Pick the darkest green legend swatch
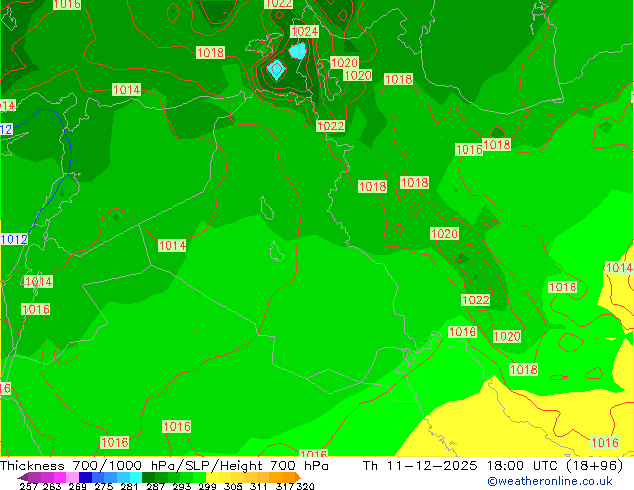Viewport: 634px width, 490px height. pos(148,477)
